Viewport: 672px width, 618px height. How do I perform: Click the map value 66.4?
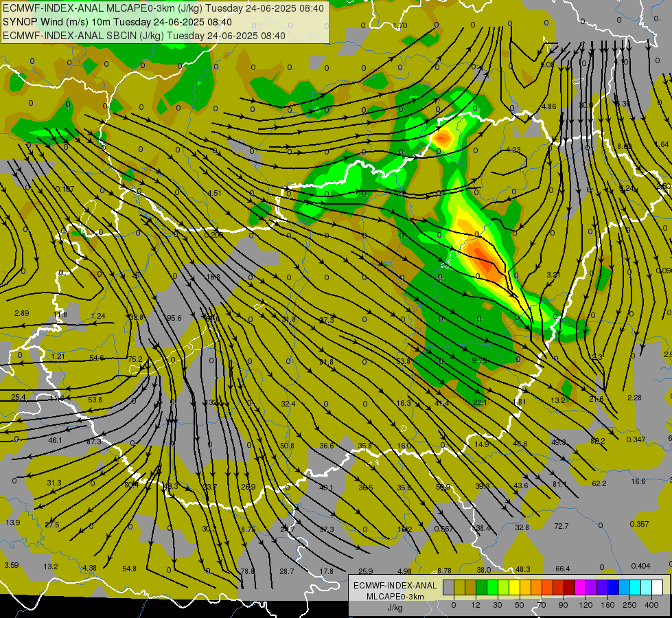563,569
